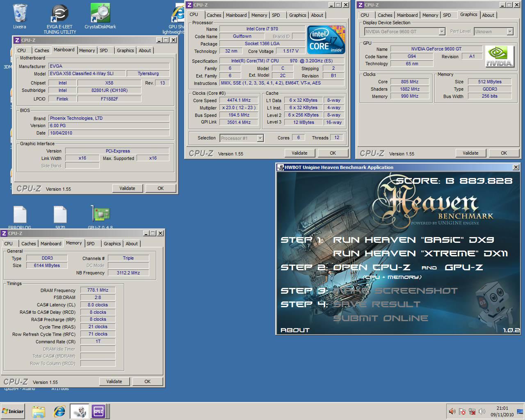This screenshot has width=525, height=420.
Task: Open the 5870 file on desktop
Action: pos(60,217)
